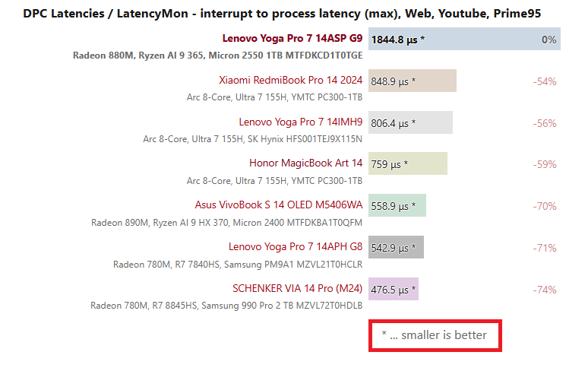Screen dimensions: 588x371
Task: Open Lenovo Yoga Pro 7 14APH G8 link
Action: coord(296,246)
